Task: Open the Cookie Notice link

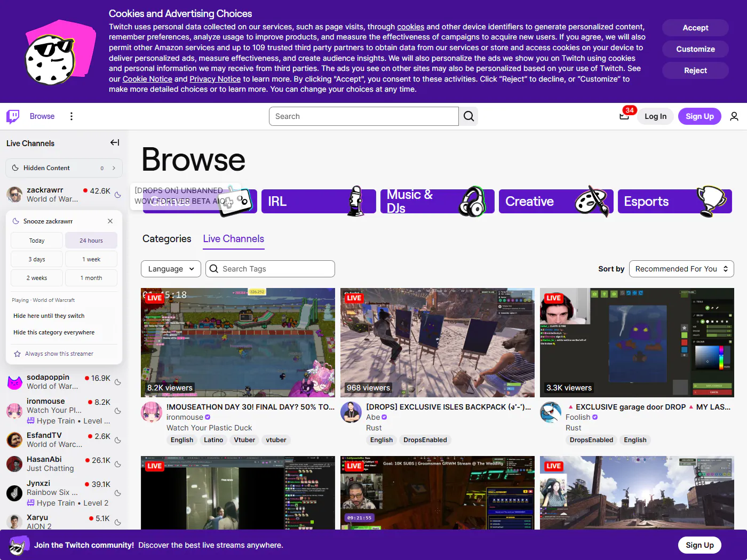Action: click(x=147, y=79)
